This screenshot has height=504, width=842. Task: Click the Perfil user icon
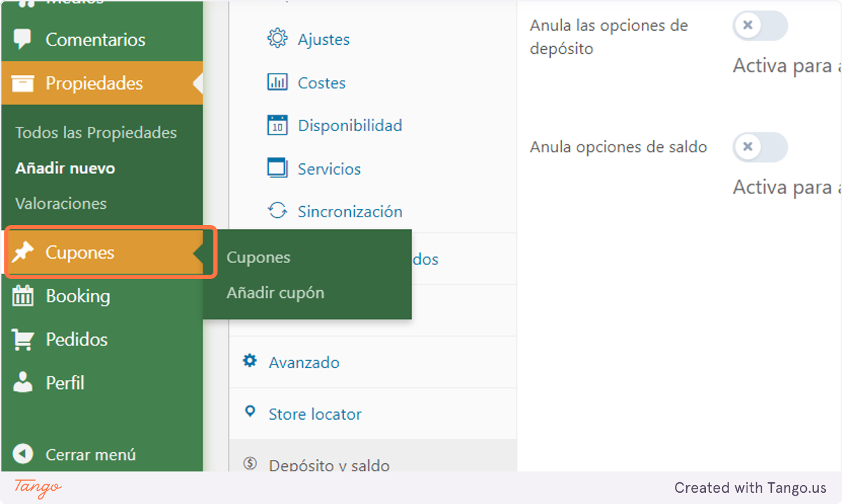[x=23, y=383]
